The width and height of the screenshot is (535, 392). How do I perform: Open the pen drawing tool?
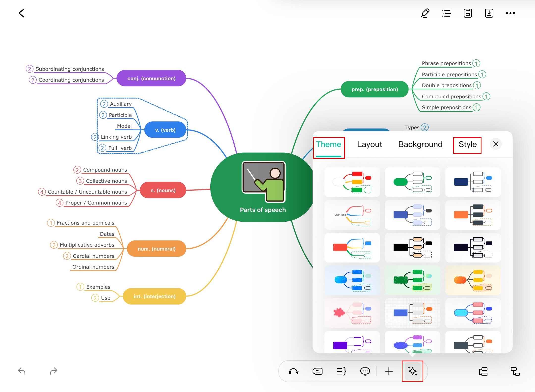point(425,13)
